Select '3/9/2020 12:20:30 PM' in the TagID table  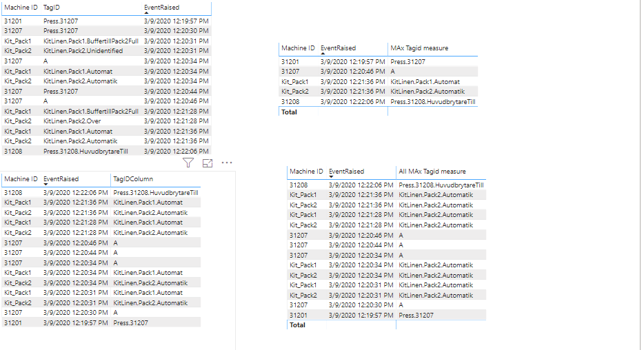coord(177,31)
